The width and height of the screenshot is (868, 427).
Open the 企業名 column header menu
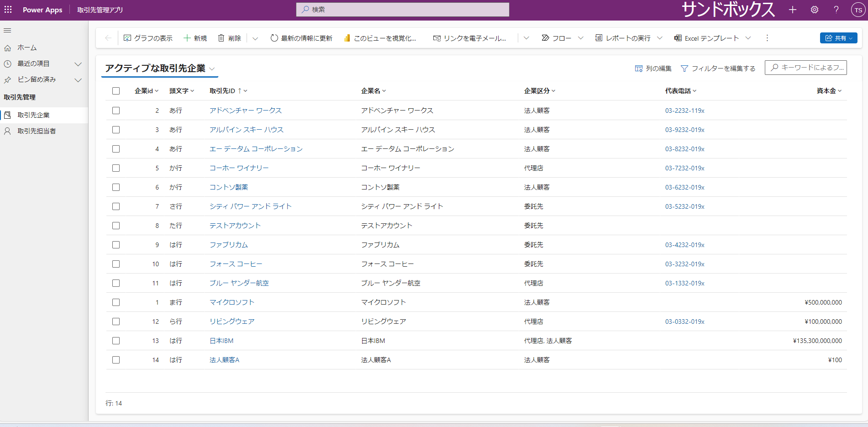coord(374,91)
